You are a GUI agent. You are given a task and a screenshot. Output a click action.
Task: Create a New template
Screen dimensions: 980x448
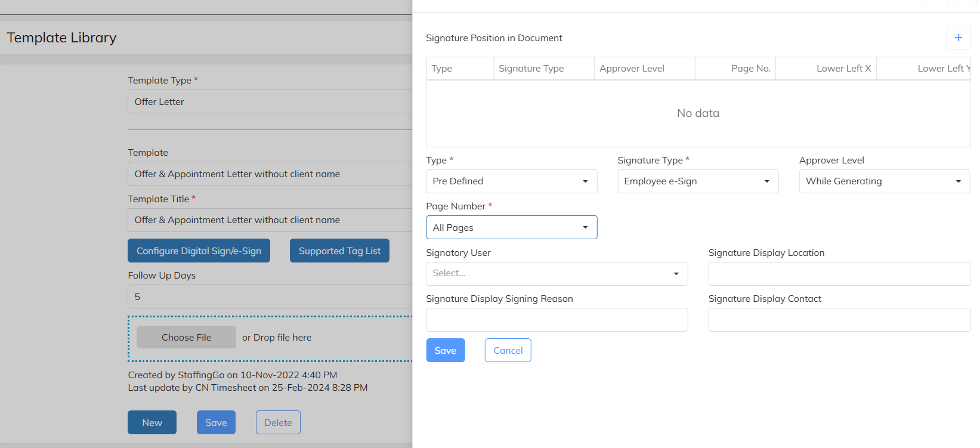(x=152, y=422)
